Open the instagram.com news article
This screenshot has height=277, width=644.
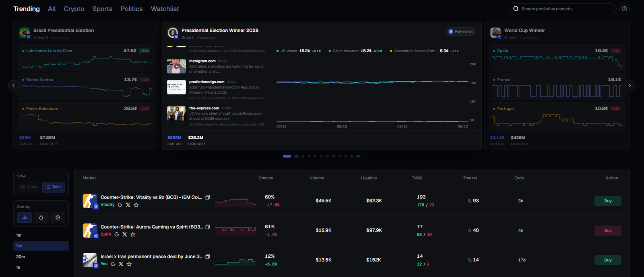pyautogui.click(x=217, y=66)
